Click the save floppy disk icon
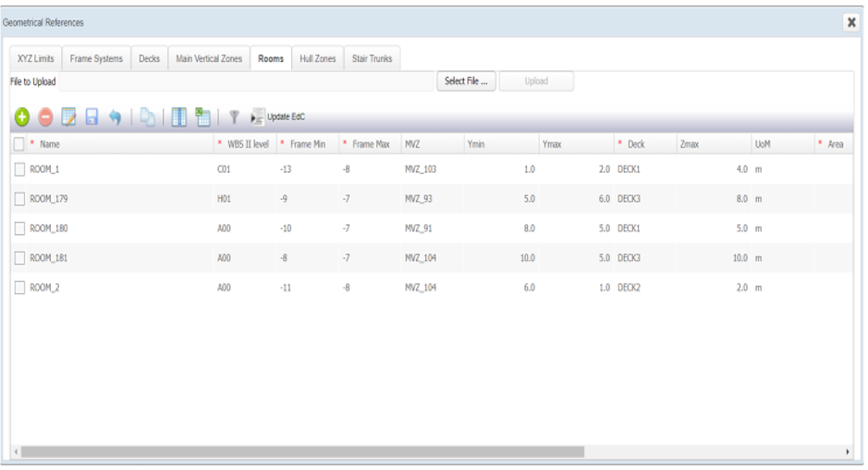This screenshot has height=470, width=868. (x=92, y=117)
